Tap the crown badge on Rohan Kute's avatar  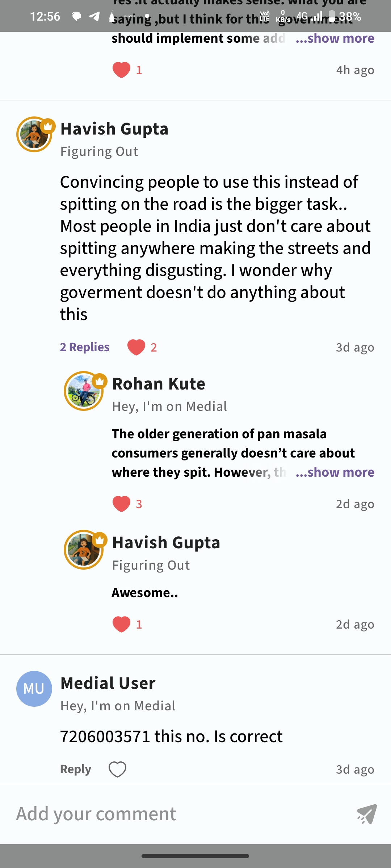(x=100, y=381)
